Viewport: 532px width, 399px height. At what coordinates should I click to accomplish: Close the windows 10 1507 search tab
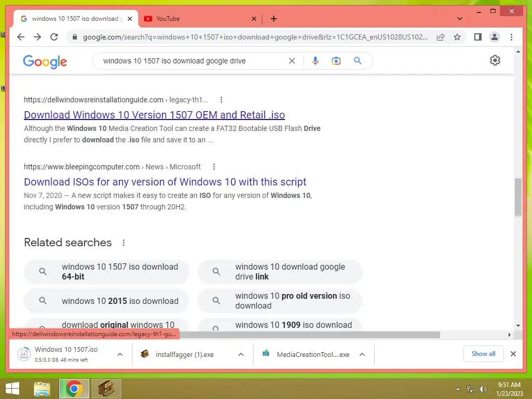[x=129, y=19]
